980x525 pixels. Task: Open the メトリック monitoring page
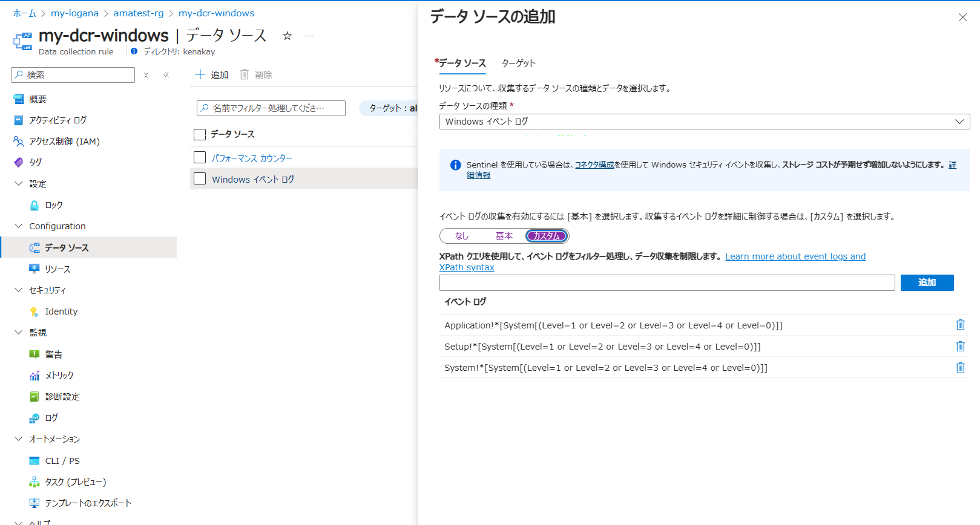pos(59,376)
